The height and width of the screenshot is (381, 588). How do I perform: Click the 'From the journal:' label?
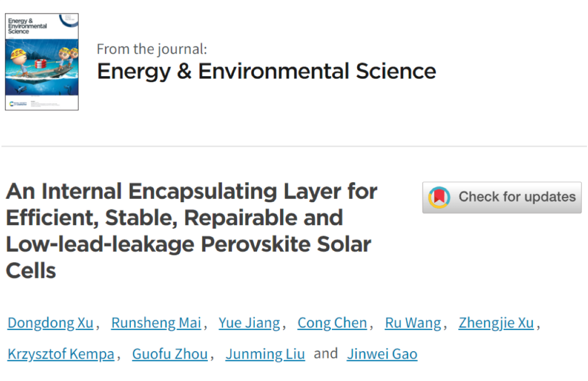pos(151,49)
